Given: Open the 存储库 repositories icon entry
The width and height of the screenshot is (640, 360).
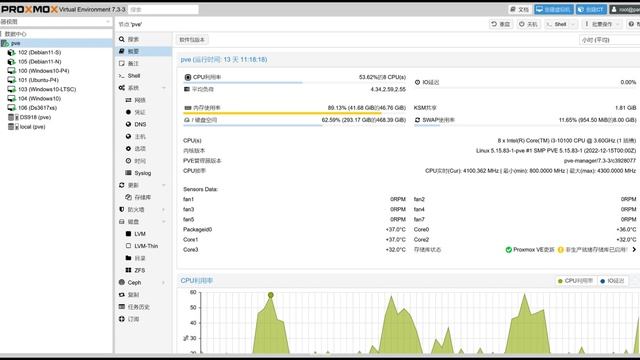Looking at the screenshot, I should pyautogui.click(x=128, y=197).
